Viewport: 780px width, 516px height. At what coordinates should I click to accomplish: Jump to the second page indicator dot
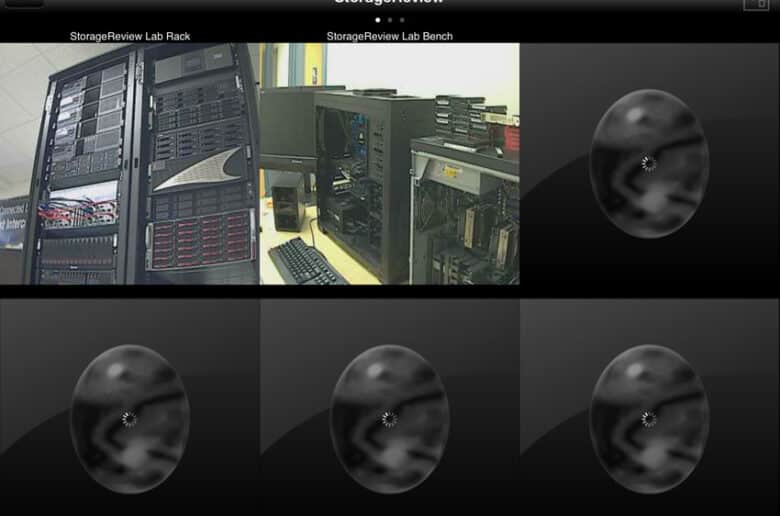(390, 20)
